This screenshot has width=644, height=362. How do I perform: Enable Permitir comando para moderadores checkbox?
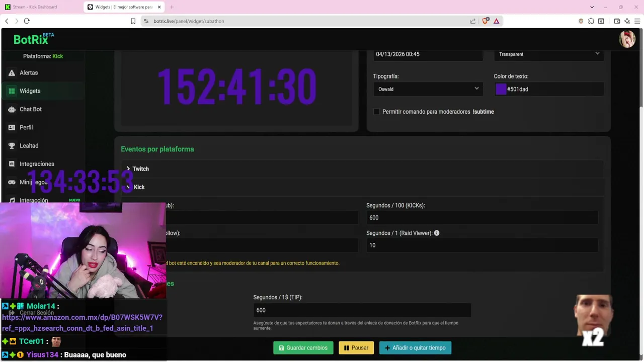pos(376,112)
